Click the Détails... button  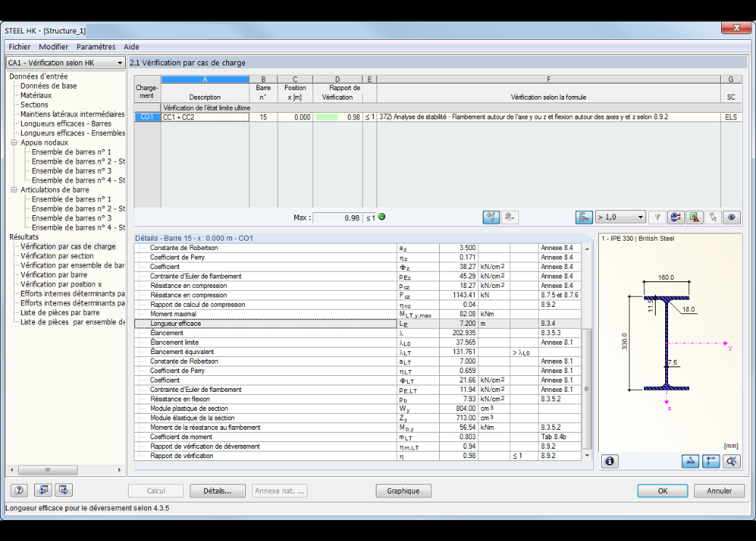[217, 491]
